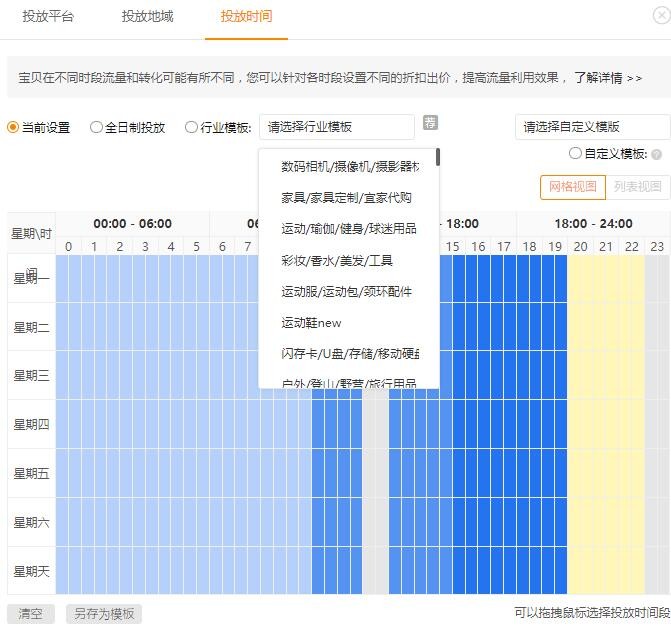Switch to the 投放地域 tab

(147, 16)
